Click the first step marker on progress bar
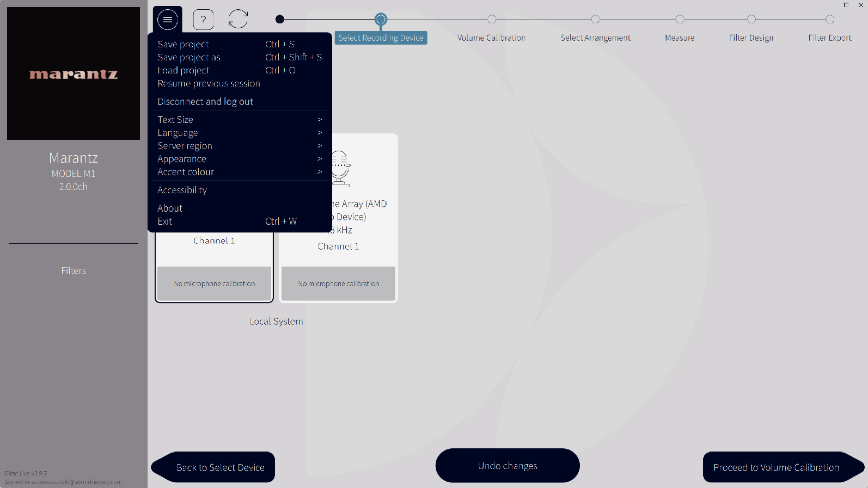Screen dimensions: 868x488 (280, 19)
